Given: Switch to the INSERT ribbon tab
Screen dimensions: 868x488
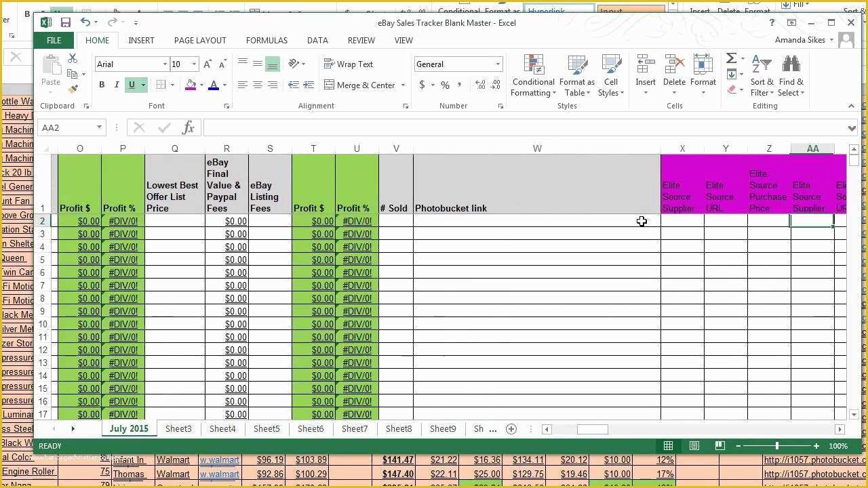Looking at the screenshot, I should [x=141, y=41].
